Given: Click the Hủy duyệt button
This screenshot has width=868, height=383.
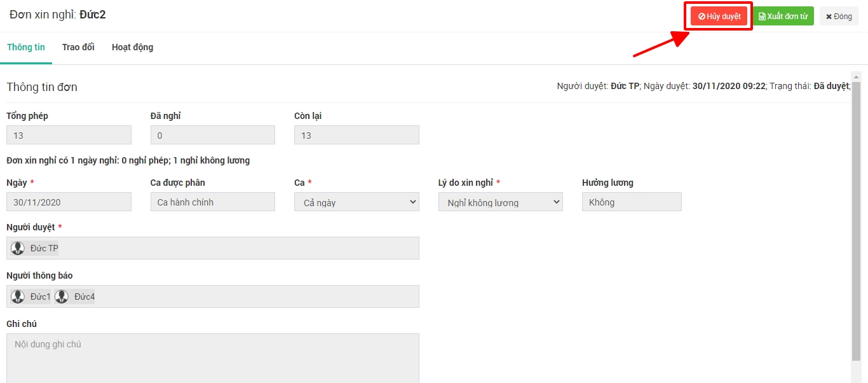Looking at the screenshot, I should 719,17.
